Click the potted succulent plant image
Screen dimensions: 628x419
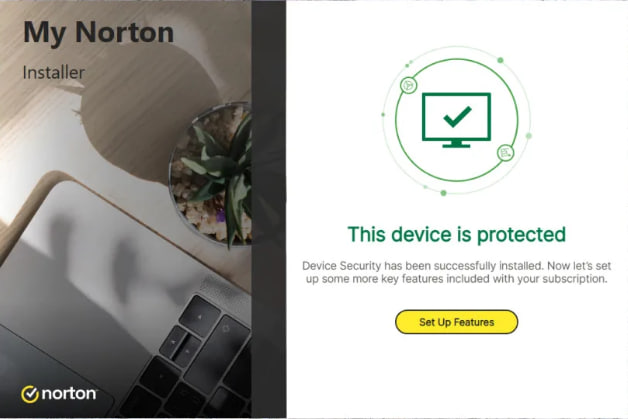(212, 172)
